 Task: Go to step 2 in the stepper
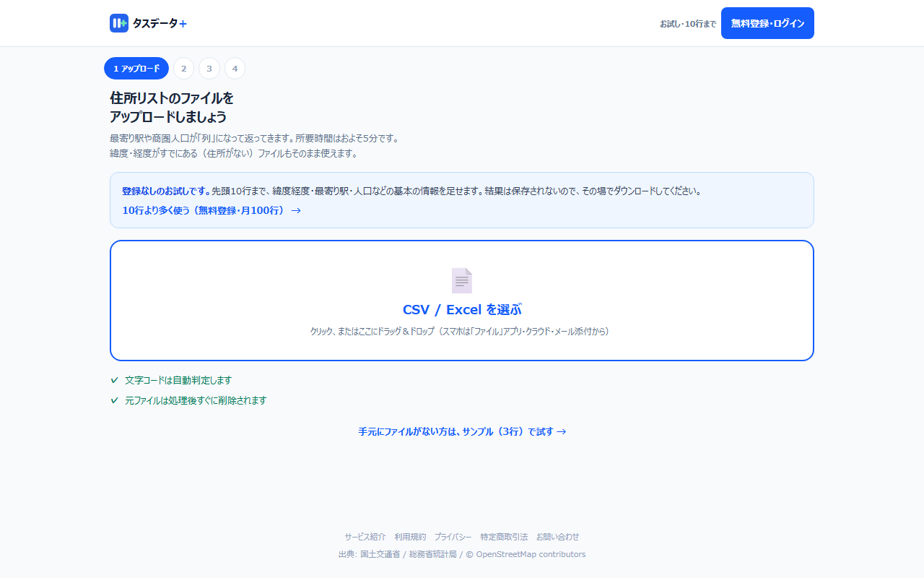[x=183, y=69]
